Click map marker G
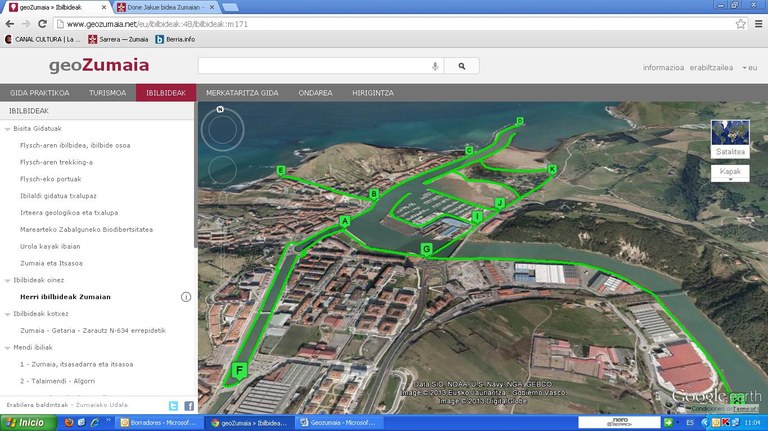 click(x=427, y=249)
